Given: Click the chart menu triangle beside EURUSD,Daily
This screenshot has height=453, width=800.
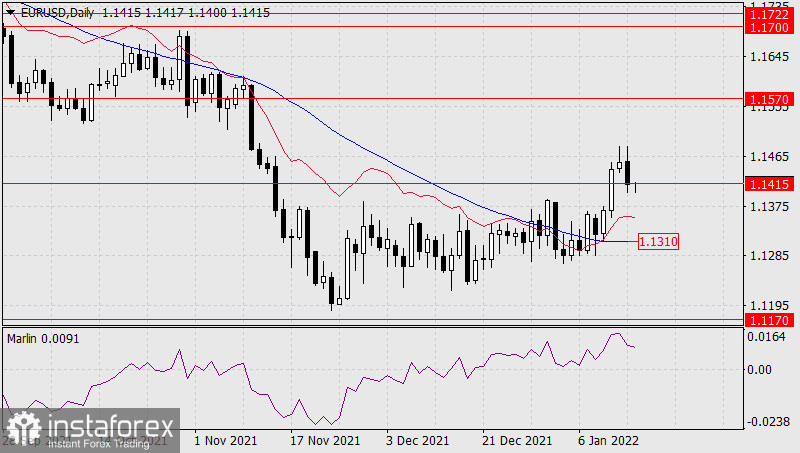Looking at the screenshot, I should tap(10, 13).
